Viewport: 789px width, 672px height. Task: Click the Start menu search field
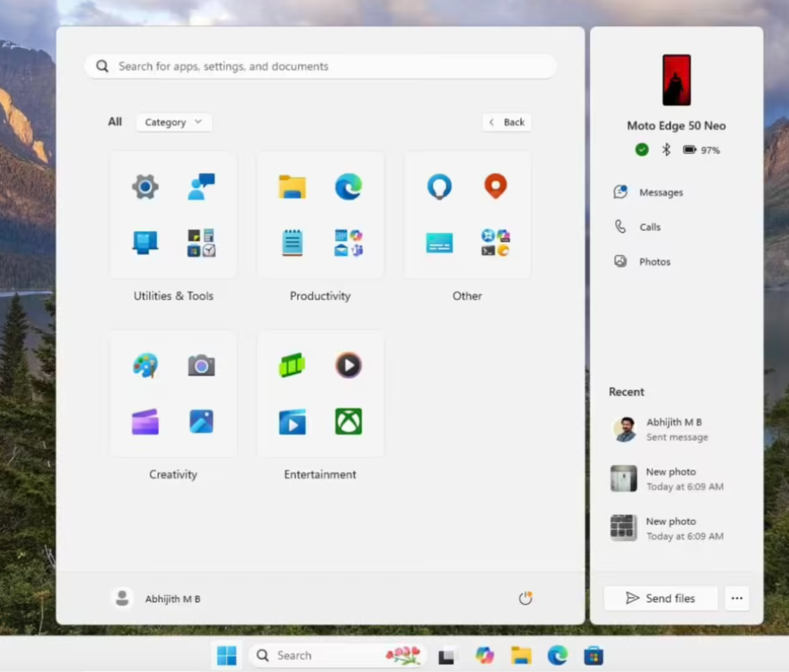(x=321, y=66)
